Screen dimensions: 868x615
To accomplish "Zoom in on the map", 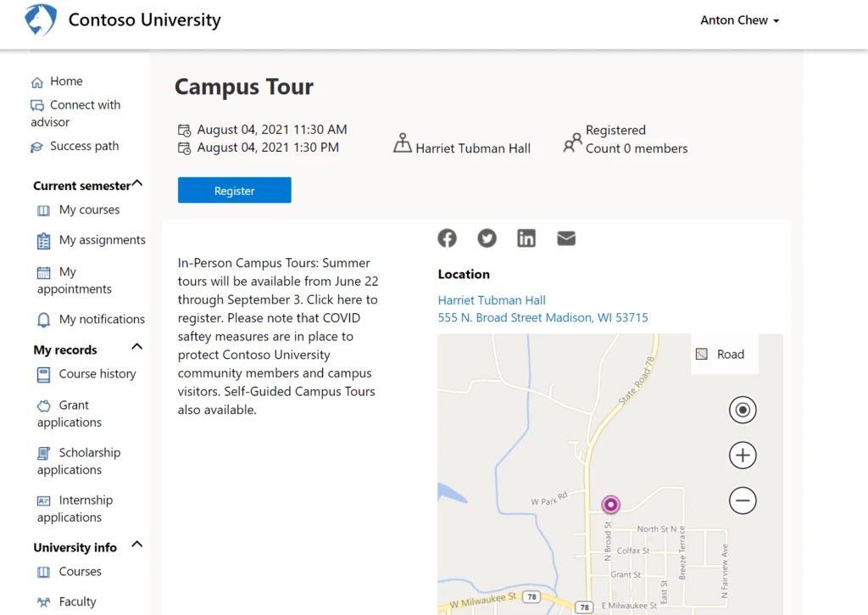I will (x=743, y=456).
